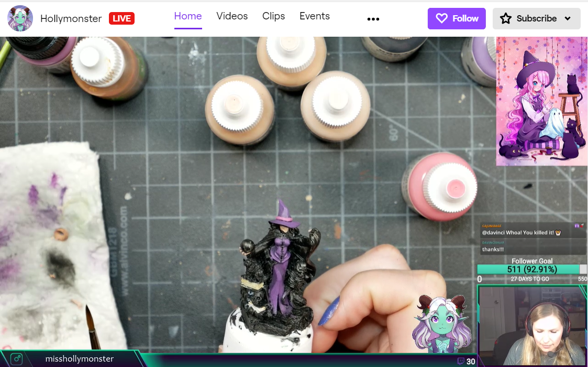Viewport: 588px width, 367px height.
Task: Click the witch fan art image in the top right
Action: click(541, 100)
